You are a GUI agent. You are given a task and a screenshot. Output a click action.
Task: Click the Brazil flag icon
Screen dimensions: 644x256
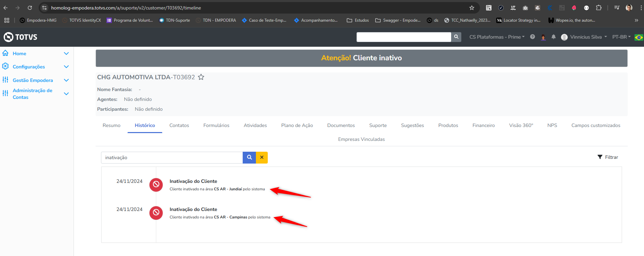[x=639, y=37]
